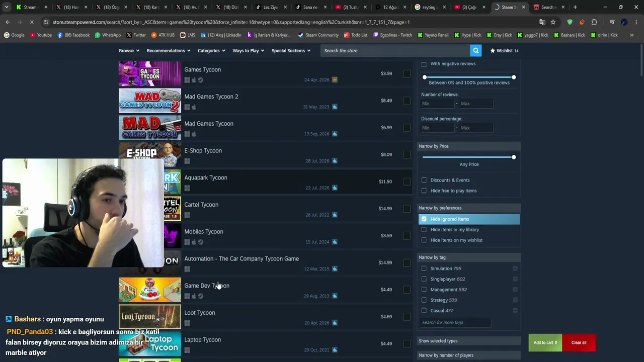Bookmark this page with the star icon

point(553,22)
